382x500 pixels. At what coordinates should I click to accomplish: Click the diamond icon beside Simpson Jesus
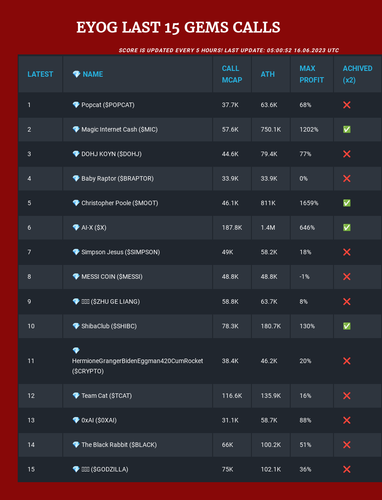point(76,252)
